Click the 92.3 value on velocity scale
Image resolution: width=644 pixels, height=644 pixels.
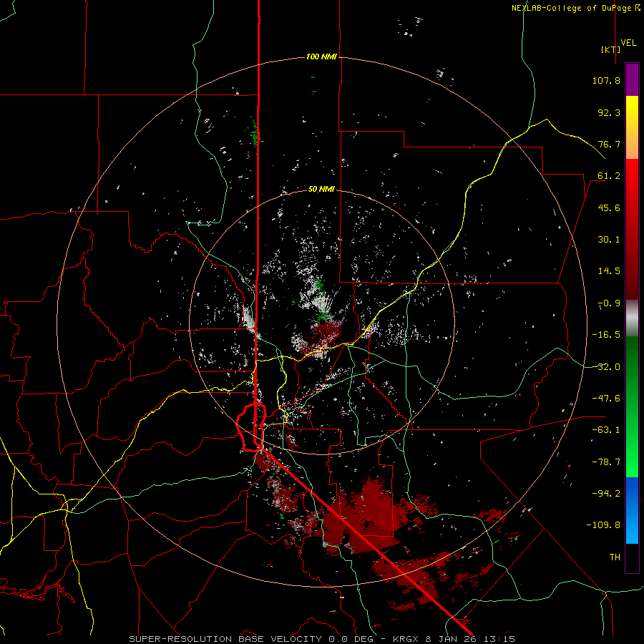click(609, 112)
